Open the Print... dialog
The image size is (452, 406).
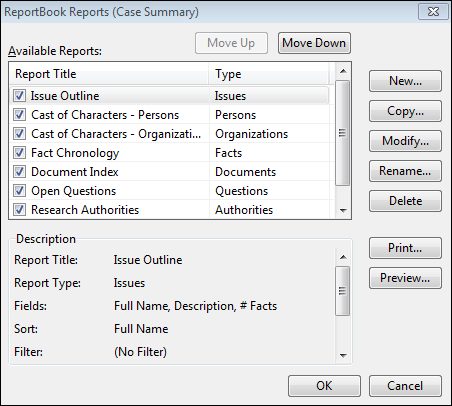405,248
